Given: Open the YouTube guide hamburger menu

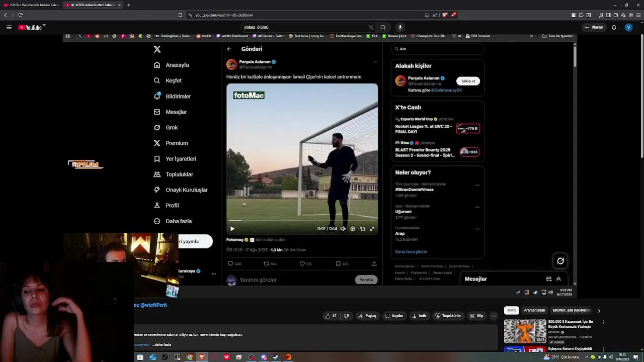Looking at the screenshot, I should click(9, 27).
